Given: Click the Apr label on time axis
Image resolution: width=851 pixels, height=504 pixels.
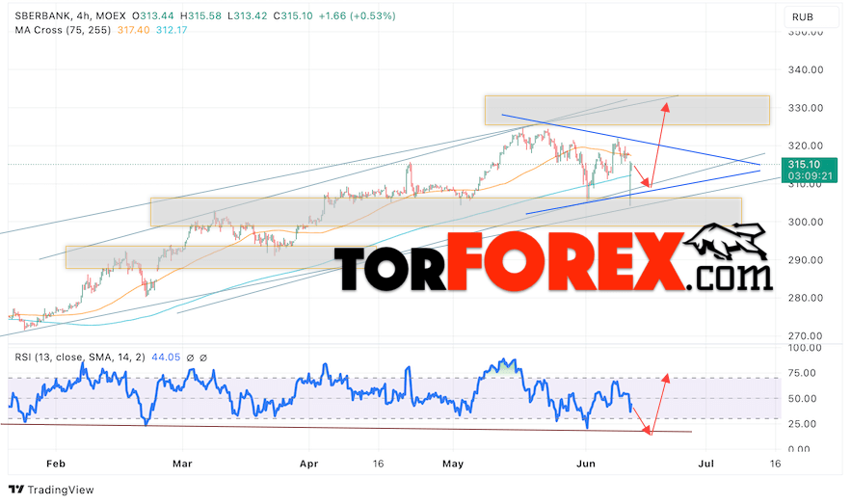Looking at the screenshot, I should click(x=308, y=464).
